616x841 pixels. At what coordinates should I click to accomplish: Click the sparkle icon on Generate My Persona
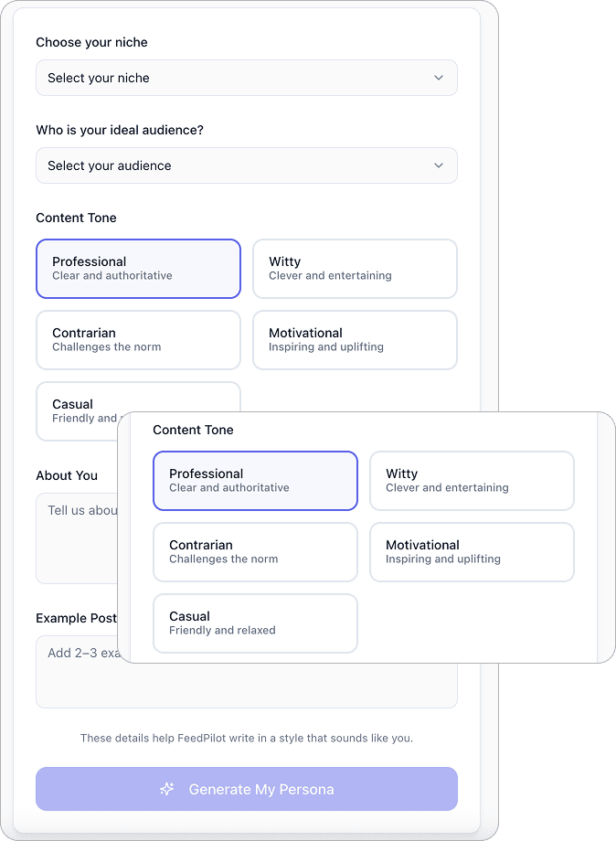tap(167, 789)
